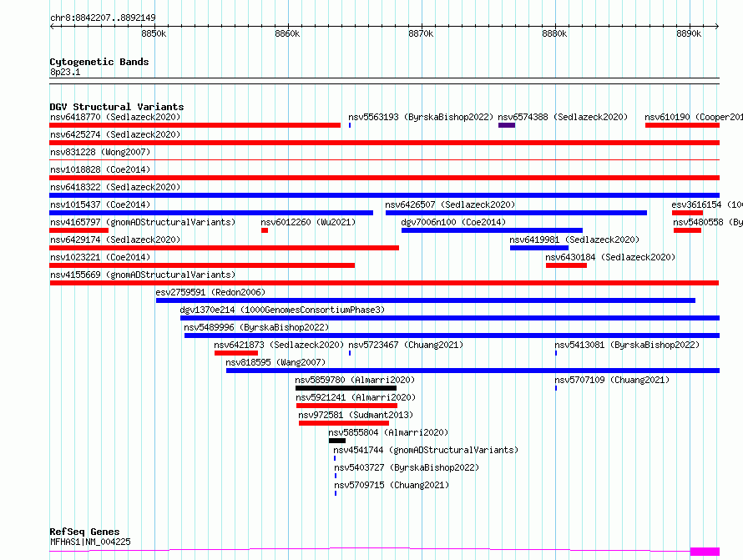743x560 pixels.
Task: Open the nsv610190 (Cooper) variant label
Action: (693, 117)
